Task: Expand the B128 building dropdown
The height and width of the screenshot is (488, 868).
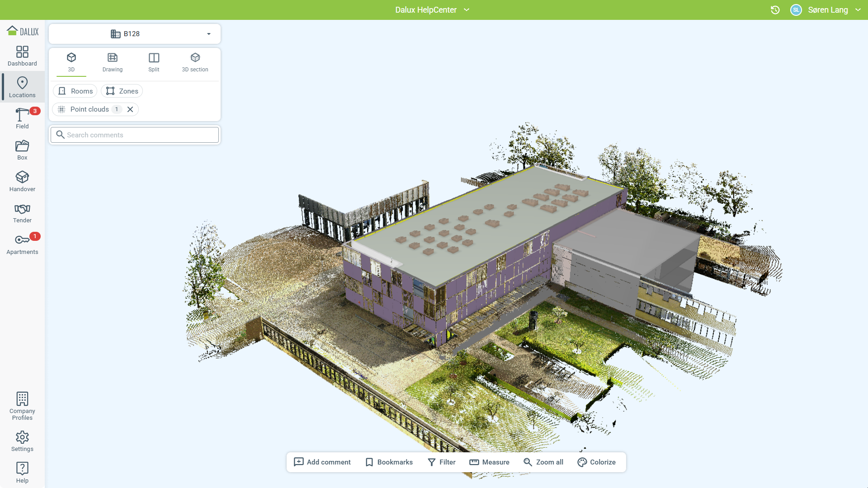Action: [x=208, y=34]
